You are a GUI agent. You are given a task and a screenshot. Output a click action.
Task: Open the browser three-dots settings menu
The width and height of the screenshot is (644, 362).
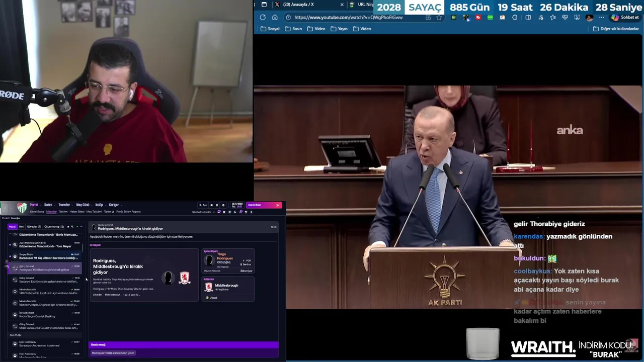(601, 17)
